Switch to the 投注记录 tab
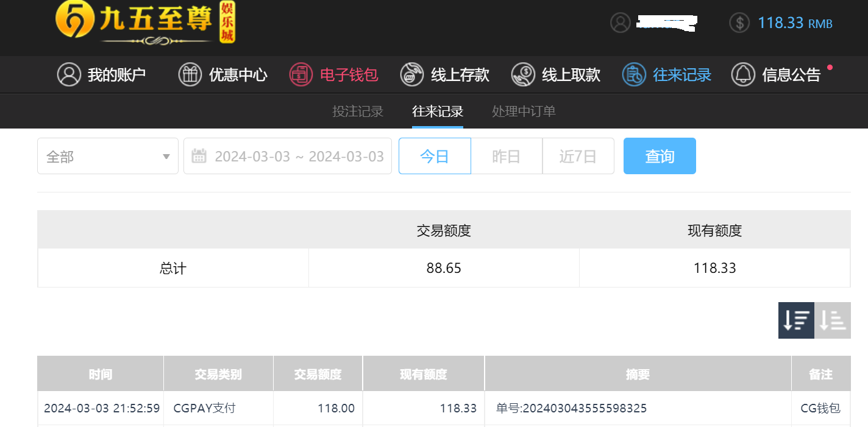Image resolution: width=868 pixels, height=427 pixels. (358, 111)
